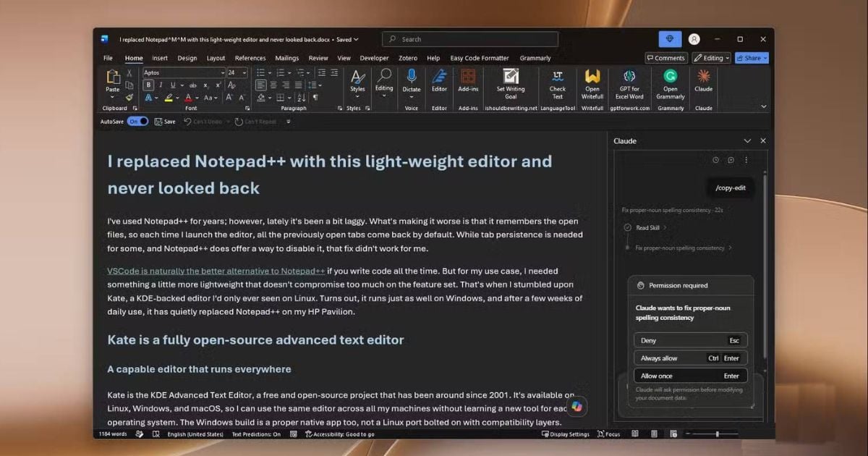
Task: Open the Change Case Aa dropdown
Action: [x=210, y=98]
